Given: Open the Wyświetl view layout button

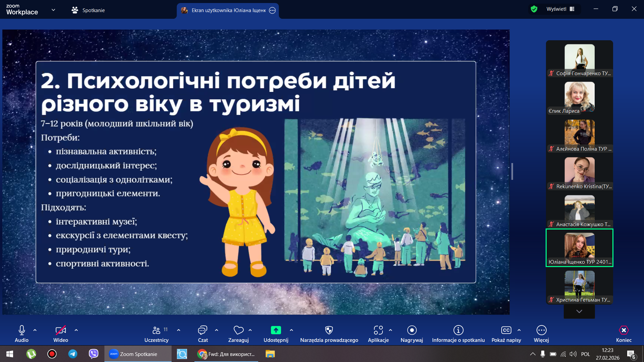Looking at the screenshot, I should (x=560, y=9).
